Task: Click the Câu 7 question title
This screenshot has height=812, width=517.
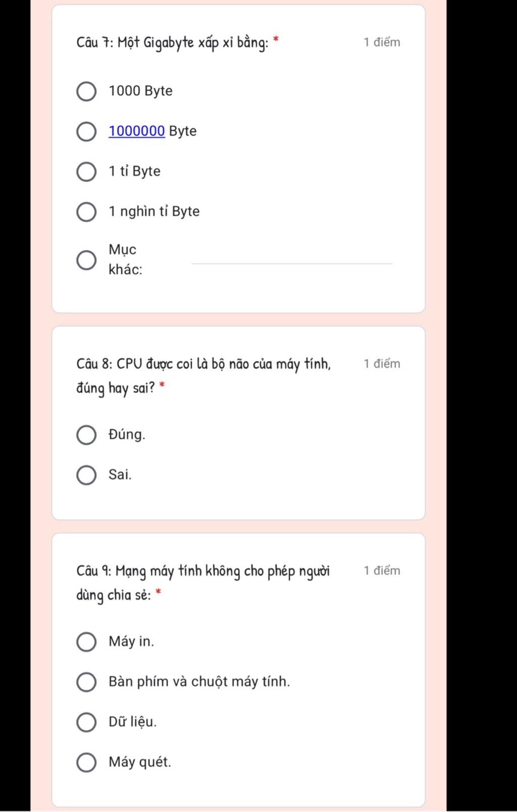Action: 172,42
